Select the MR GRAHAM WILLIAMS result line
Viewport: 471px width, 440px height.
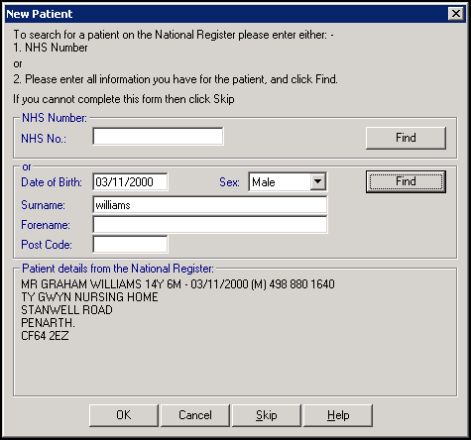178,284
